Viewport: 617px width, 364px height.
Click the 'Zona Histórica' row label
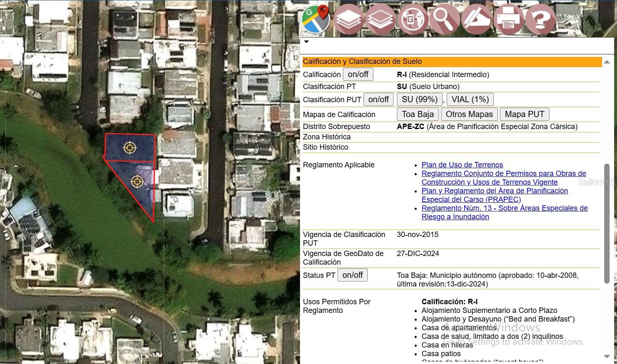(327, 137)
